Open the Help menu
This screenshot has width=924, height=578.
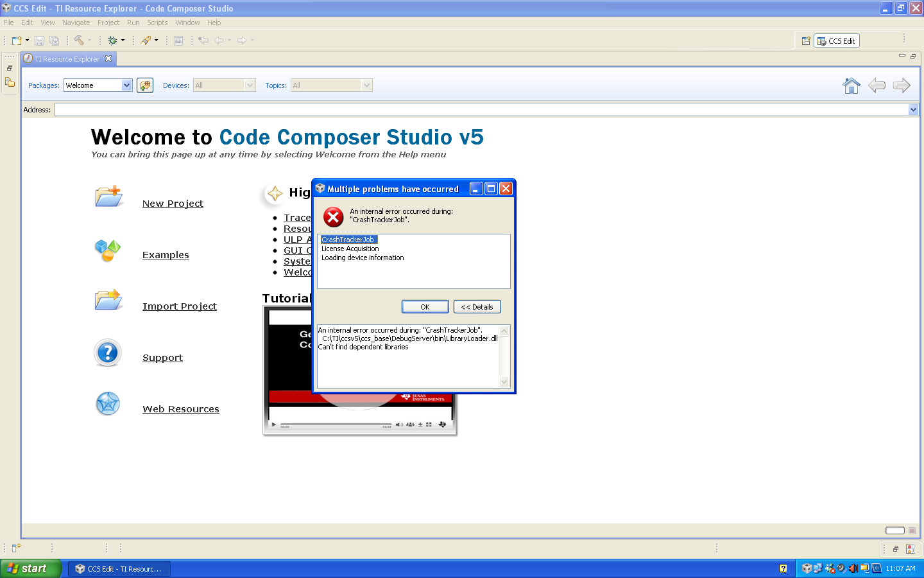pyautogui.click(x=214, y=22)
